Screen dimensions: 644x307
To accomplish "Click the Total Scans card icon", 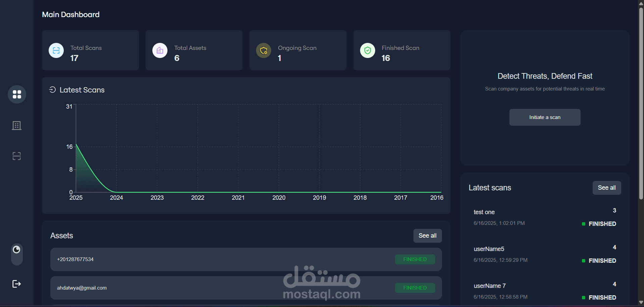I will [x=56, y=50].
